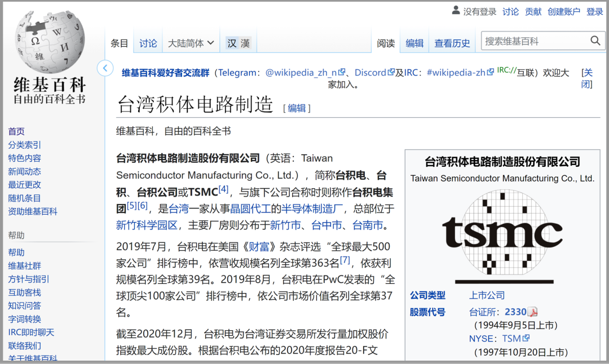Click the Wikipedia globe logo
Viewport: 609px width, 364px height.
tap(50, 42)
